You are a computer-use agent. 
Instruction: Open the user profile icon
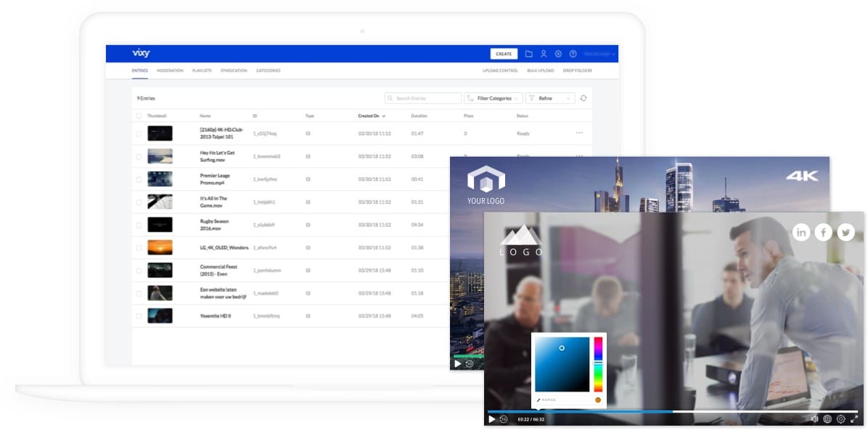(544, 54)
